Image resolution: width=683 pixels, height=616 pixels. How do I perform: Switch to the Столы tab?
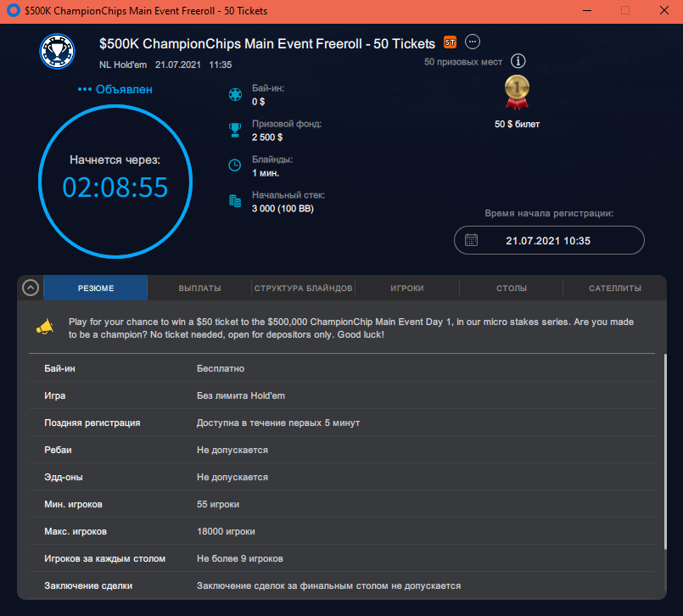coord(512,288)
